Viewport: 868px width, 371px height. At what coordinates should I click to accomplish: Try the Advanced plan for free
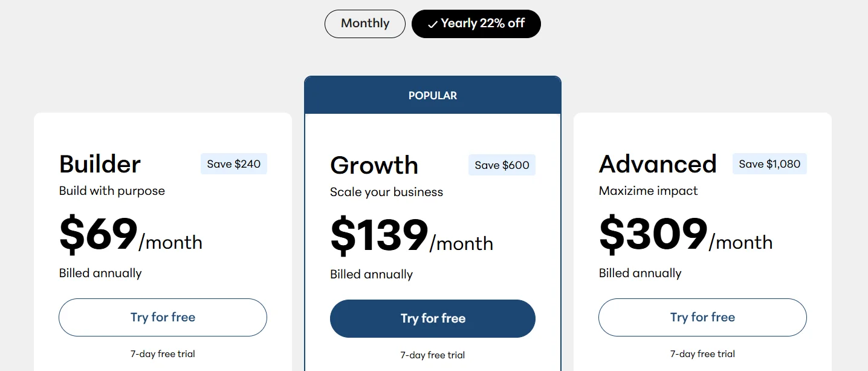point(702,317)
